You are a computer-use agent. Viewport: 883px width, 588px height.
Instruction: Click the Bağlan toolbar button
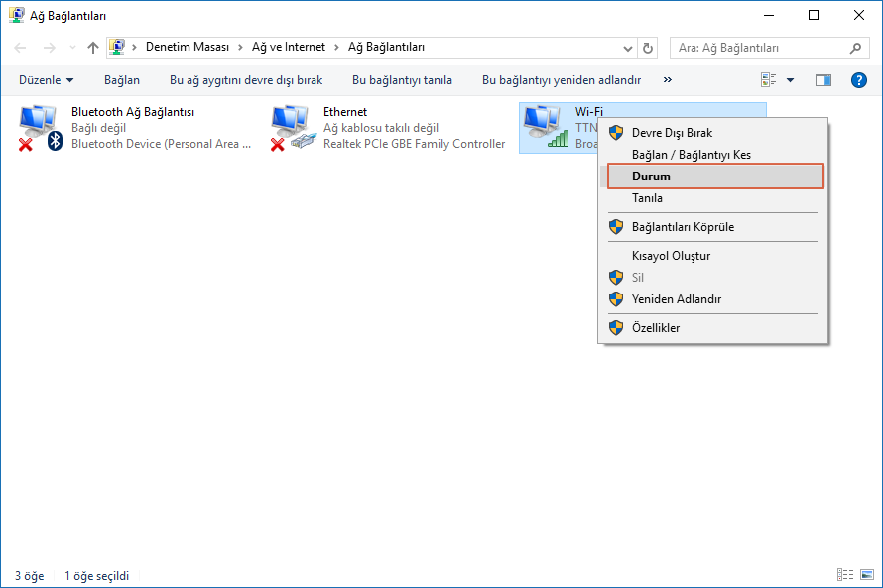(121, 80)
